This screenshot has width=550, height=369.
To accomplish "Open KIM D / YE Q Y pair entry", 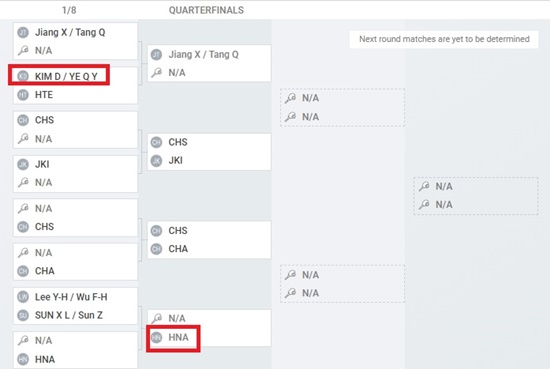I will point(66,76).
